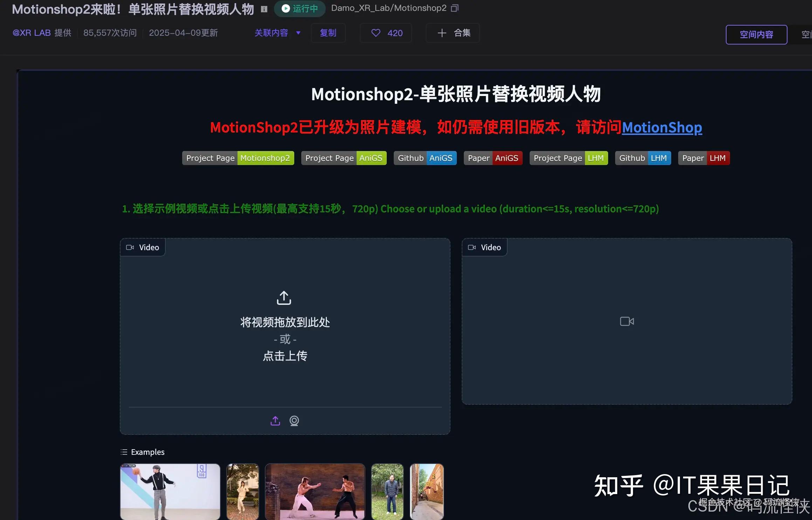The image size is (812, 520).
Task: Click the 运行中 running status badge
Action: (300, 8)
